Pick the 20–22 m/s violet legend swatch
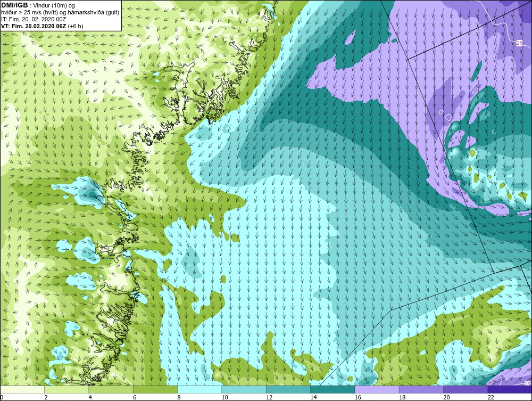The height and width of the screenshot is (401, 532). (x=465, y=389)
